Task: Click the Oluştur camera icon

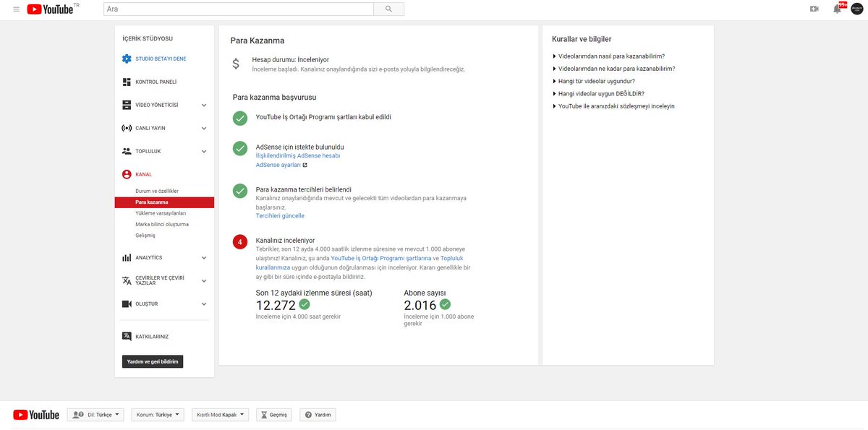Action: click(x=127, y=304)
